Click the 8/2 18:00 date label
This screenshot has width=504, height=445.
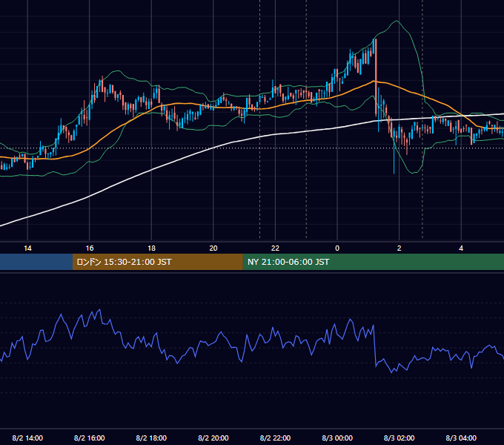(x=151, y=438)
